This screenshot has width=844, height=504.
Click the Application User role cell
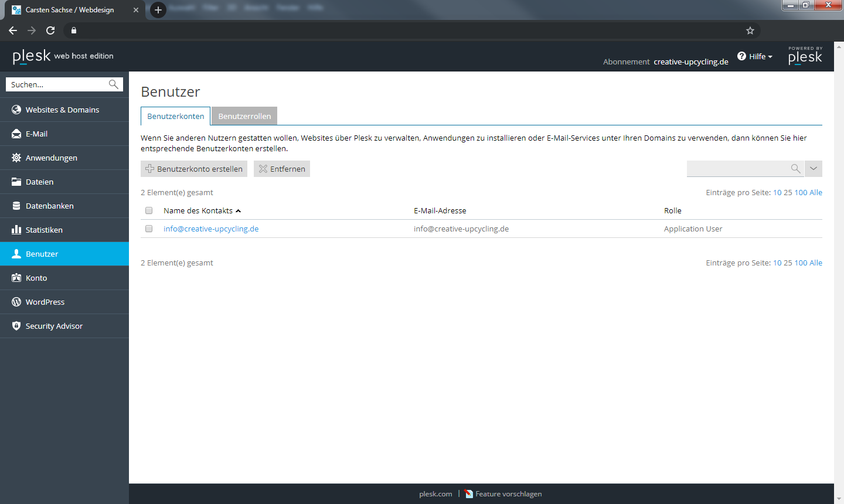(x=693, y=229)
